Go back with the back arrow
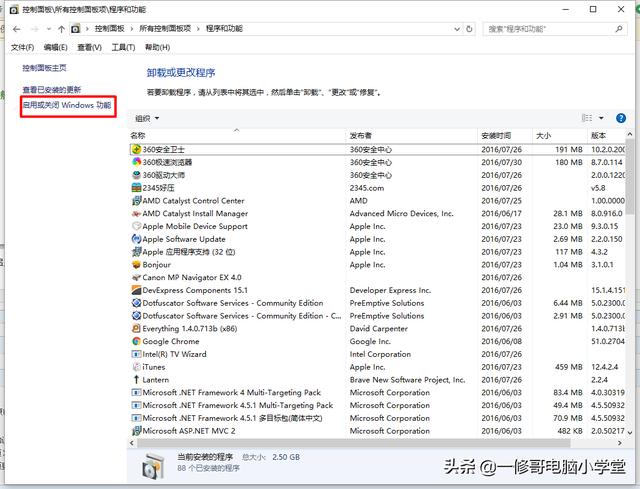 point(16,29)
